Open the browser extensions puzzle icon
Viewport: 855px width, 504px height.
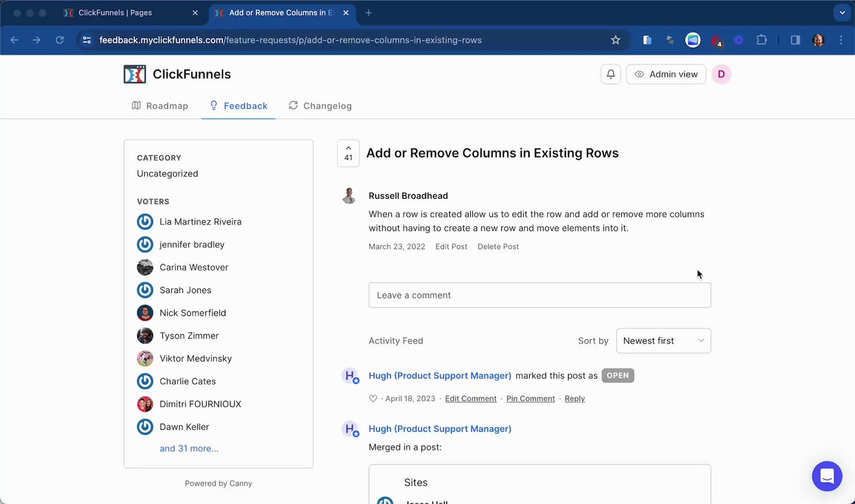click(761, 40)
